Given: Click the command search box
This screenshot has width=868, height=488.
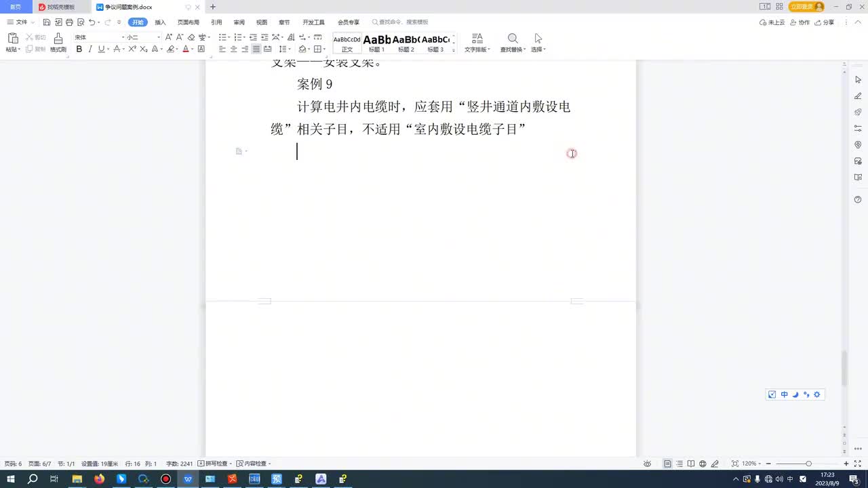Looking at the screenshot, I should tap(400, 22).
